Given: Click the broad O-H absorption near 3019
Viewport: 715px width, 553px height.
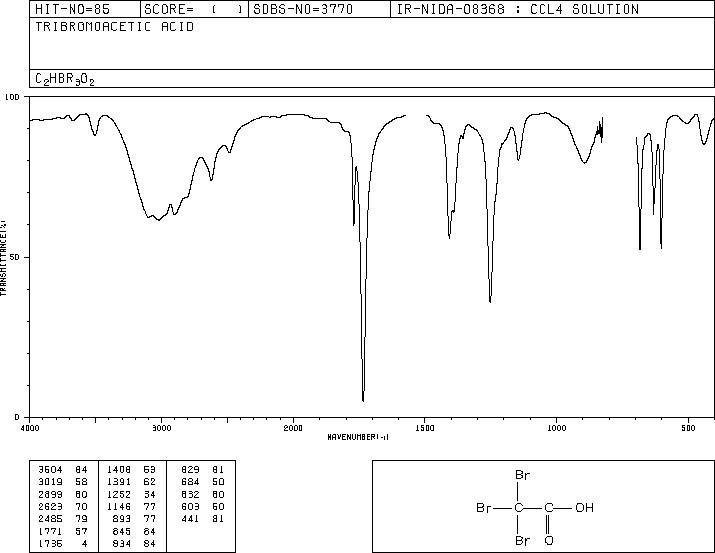Looking at the screenshot, I should tap(158, 219).
